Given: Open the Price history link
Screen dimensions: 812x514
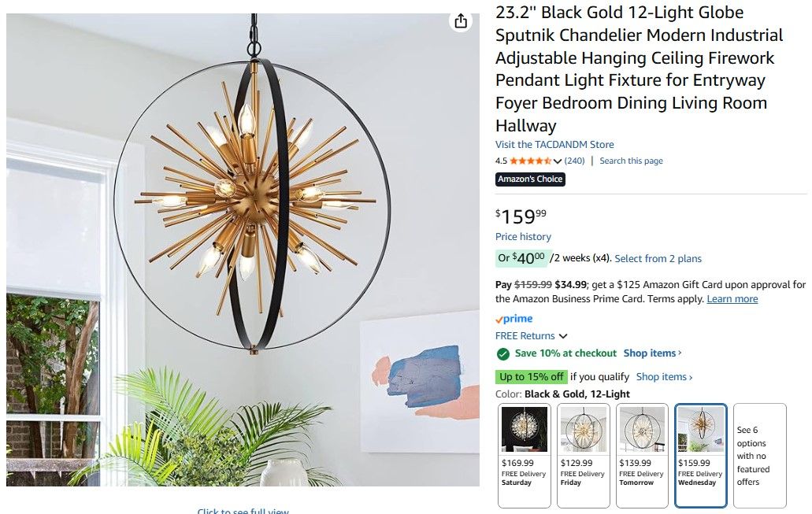Looking at the screenshot, I should [x=523, y=237].
